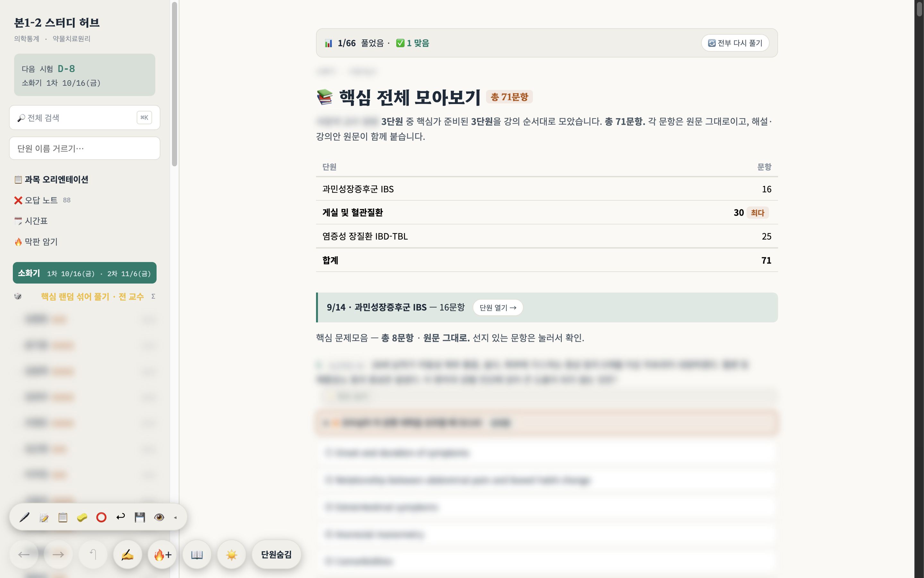
Task: Select the sponge eraser tool
Action: click(82, 517)
